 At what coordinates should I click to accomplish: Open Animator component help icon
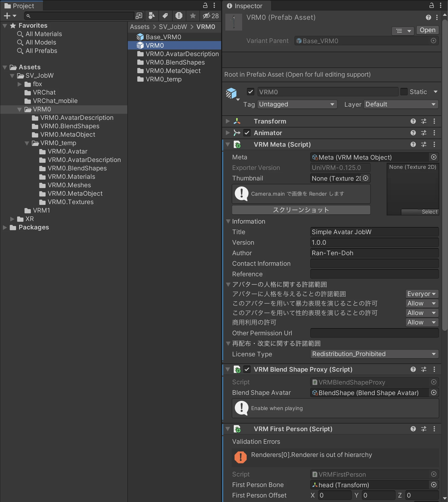click(413, 133)
